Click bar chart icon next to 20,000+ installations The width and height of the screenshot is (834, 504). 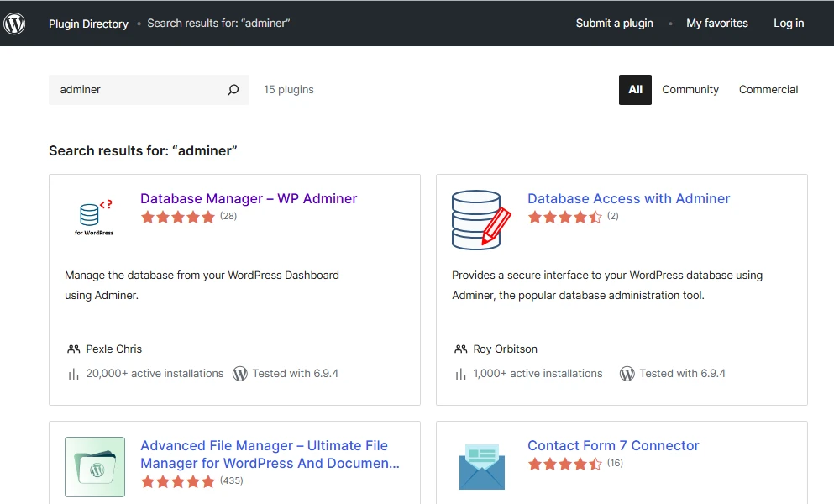click(73, 374)
